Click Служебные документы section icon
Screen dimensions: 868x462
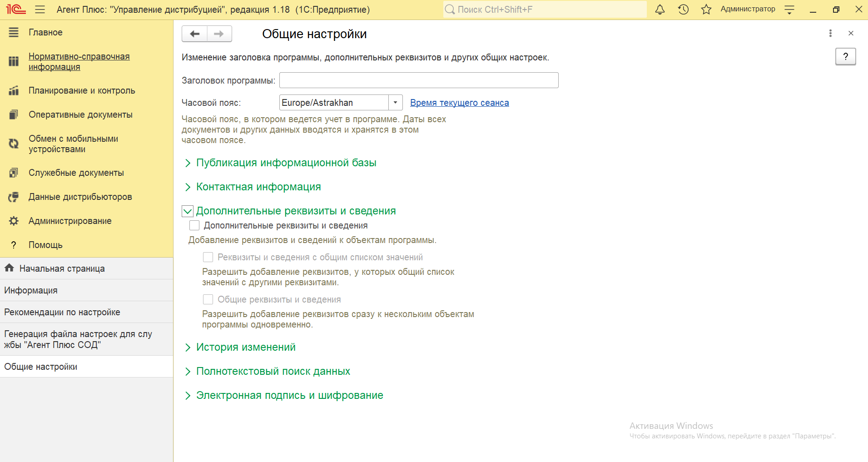tap(14, 173)
